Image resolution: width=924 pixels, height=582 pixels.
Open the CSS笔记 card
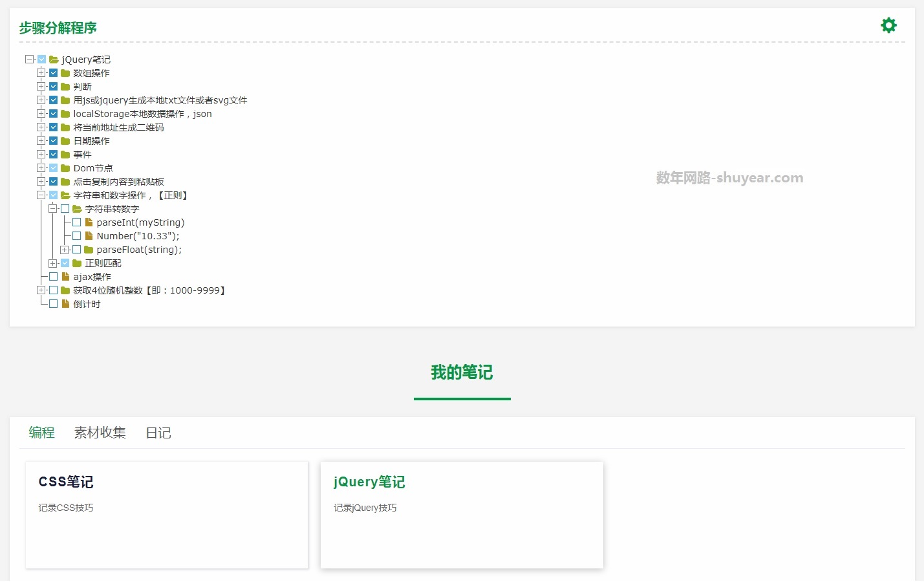pyautogui.click(x=166, y=514)
